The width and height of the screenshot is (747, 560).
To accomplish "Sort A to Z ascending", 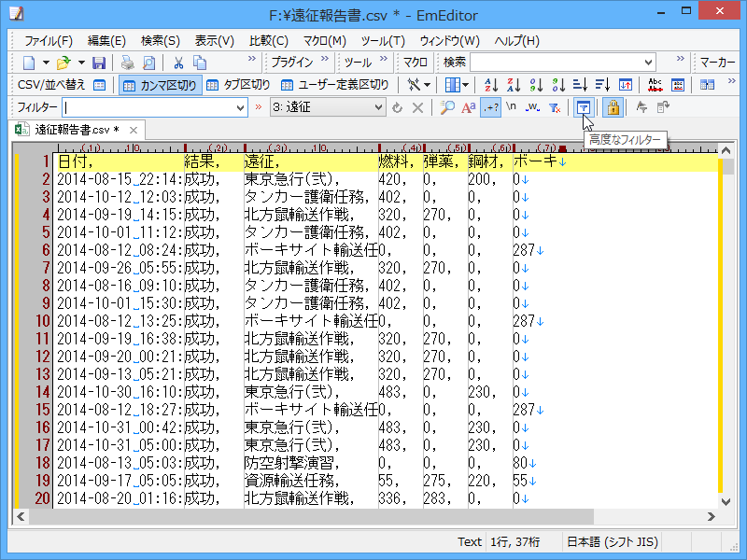I will coord(491,85).
